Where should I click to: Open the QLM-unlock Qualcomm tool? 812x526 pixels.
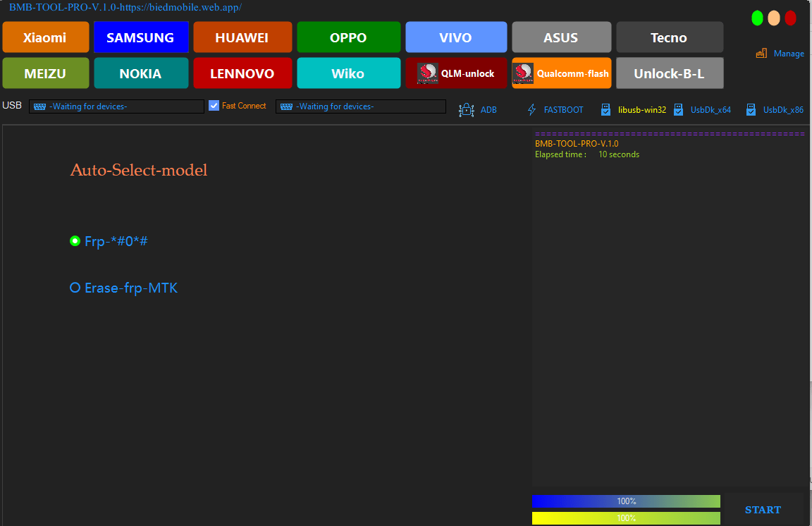[x=456, y=73]
